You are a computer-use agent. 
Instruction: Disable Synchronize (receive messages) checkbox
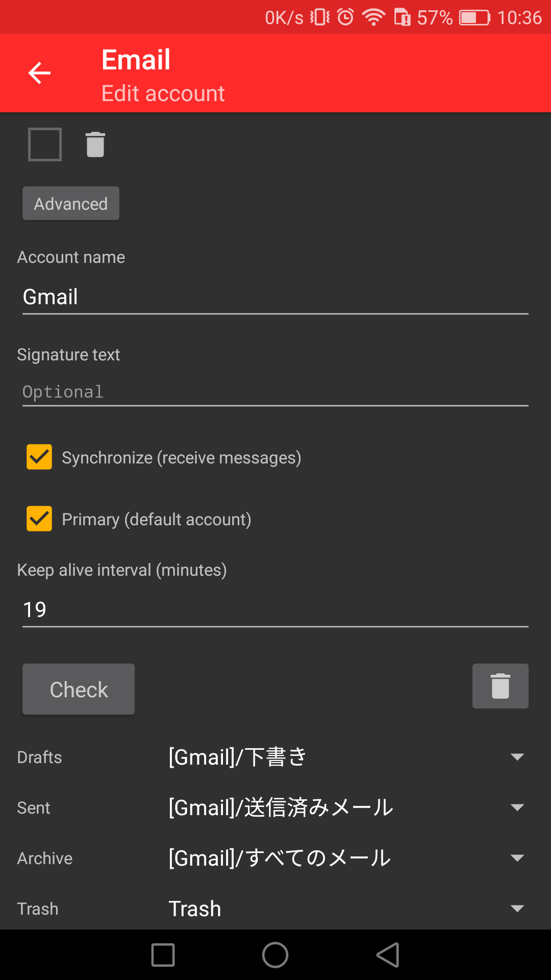[39, 457]
